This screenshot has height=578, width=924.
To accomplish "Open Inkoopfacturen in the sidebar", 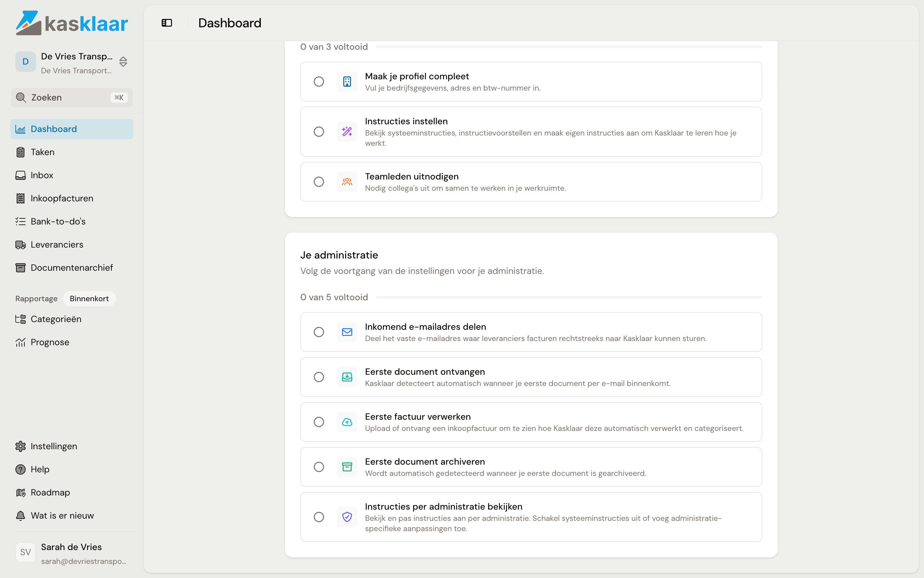I will coord(72,198).
